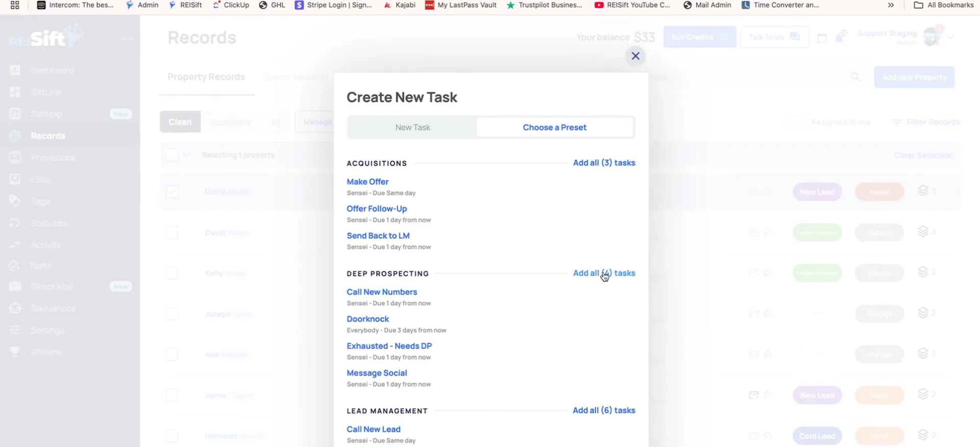Viewport: 980px width, 447px height.
Task: Add all (3) Acquisitions tasks
Action: [604, 163]
